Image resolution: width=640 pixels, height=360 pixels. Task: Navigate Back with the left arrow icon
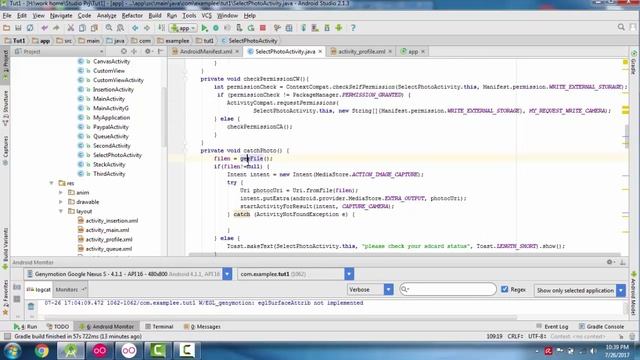tap(135, 28)
